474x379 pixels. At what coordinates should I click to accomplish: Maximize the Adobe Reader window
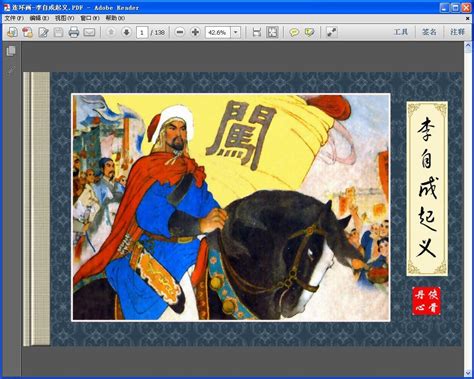[455, 8]
